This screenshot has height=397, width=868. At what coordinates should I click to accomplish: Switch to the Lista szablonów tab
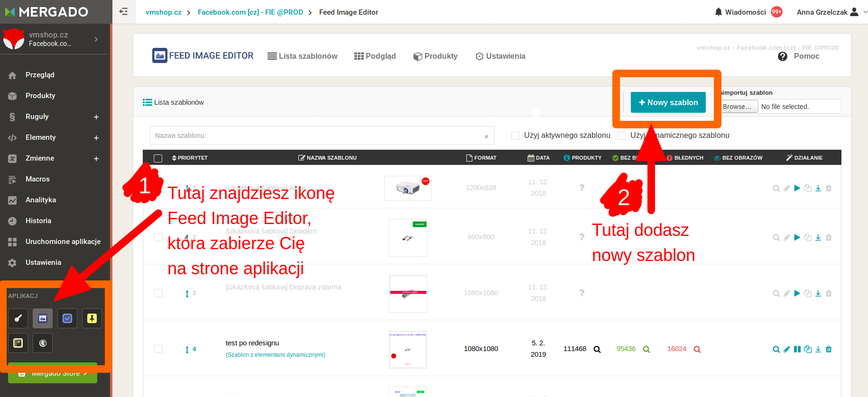click(x=302, y=56)
